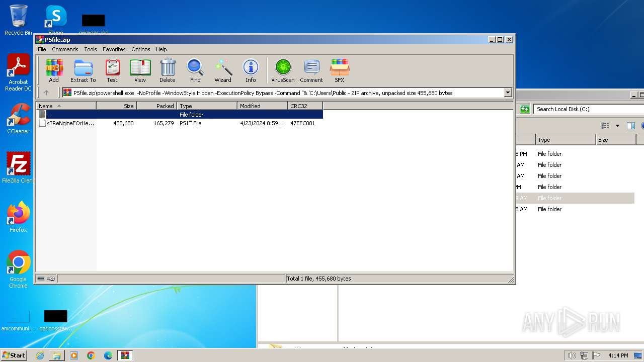The image size is (644, 362).
Task: Go up one folder level arrow
Action: pyautogui.click(x=46, y=93)
